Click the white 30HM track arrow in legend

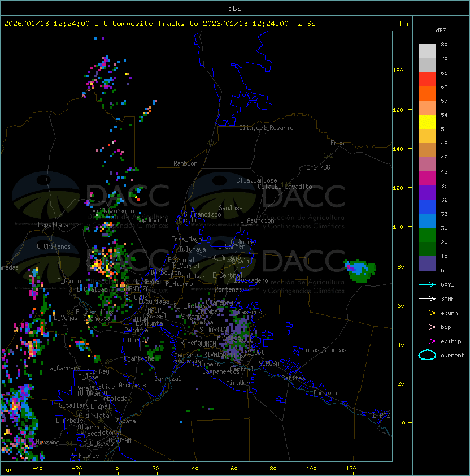point(427,298)
